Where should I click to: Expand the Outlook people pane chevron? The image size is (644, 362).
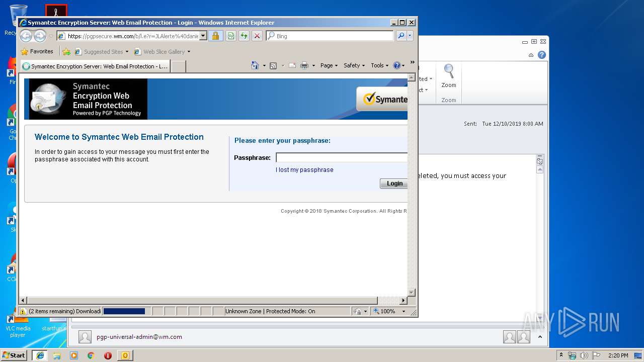[540, 337]
